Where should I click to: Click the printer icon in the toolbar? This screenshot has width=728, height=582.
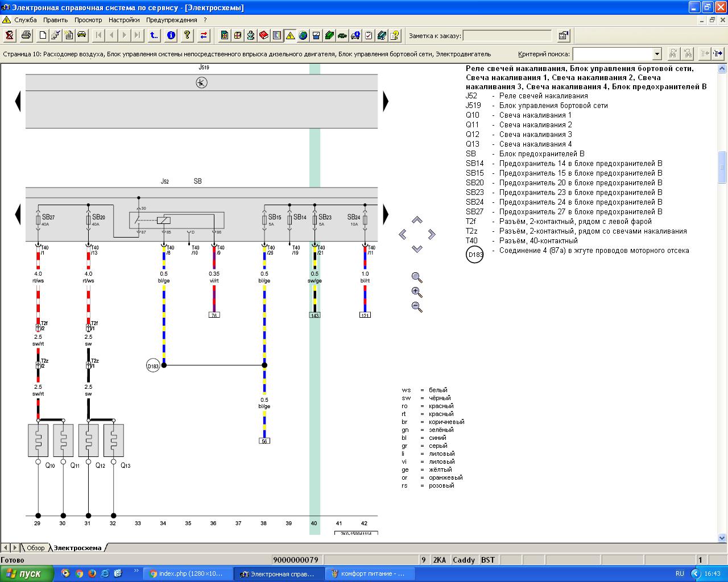pos(26,35)
